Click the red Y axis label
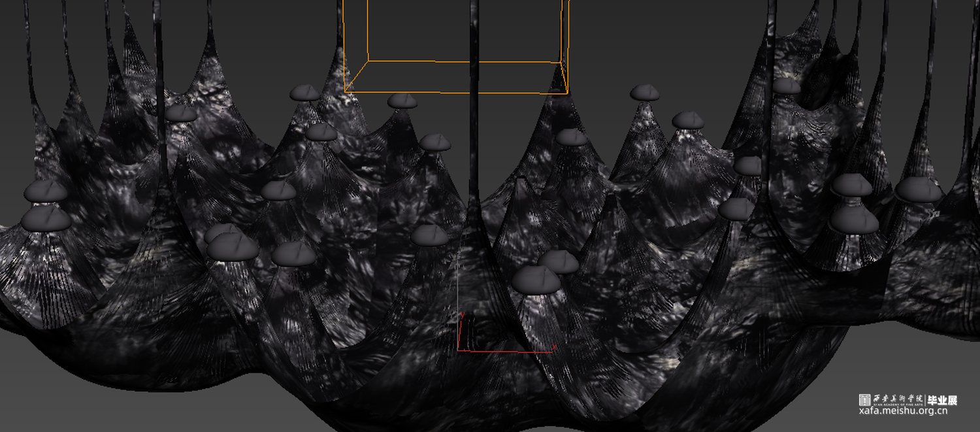Viewport: 980px width, 432px height. pos(463,315)
